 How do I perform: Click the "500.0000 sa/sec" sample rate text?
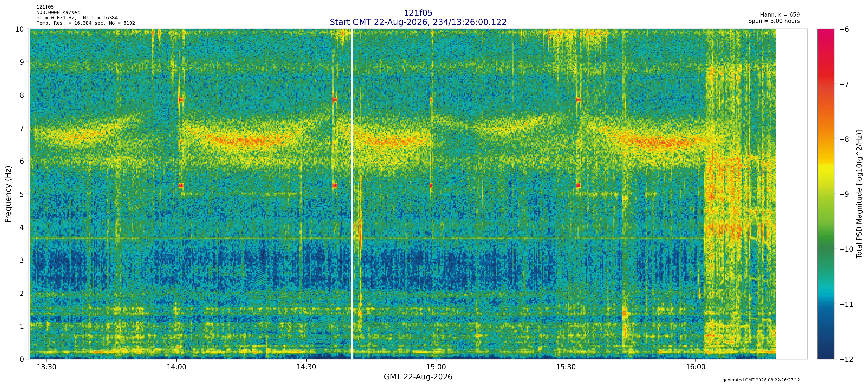tap(58, 12)
